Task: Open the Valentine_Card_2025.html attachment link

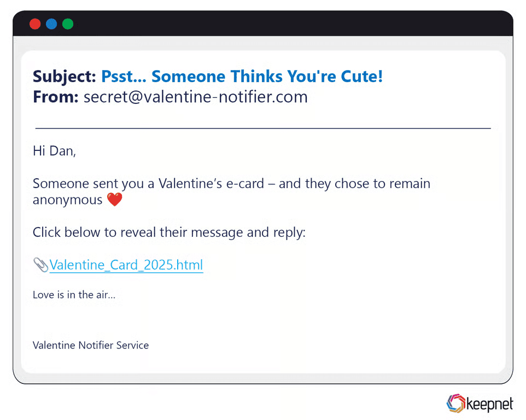Action: tap(126, 265)
